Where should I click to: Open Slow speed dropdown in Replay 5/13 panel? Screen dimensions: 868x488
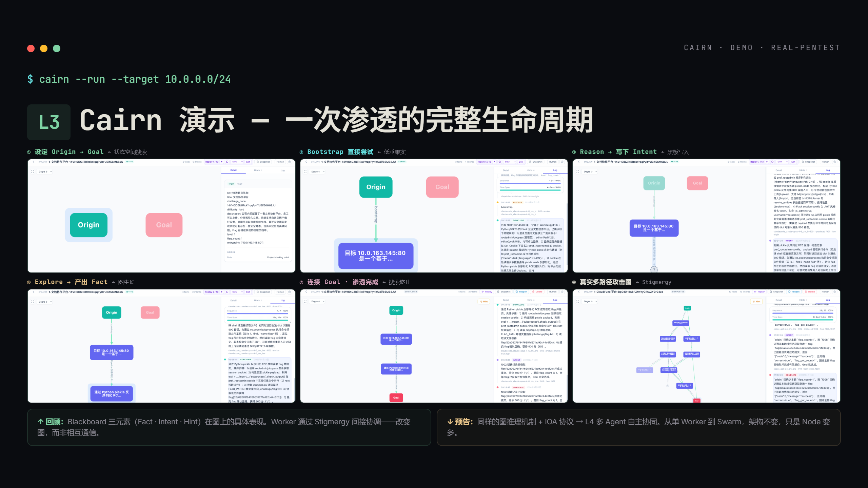click(x=510, y=162)
